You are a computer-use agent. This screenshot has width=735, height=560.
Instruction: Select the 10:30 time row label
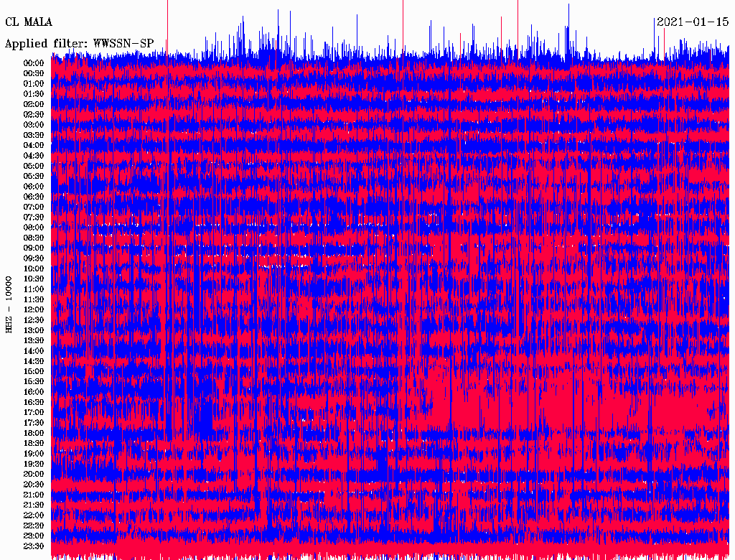(x=34, y=279)
